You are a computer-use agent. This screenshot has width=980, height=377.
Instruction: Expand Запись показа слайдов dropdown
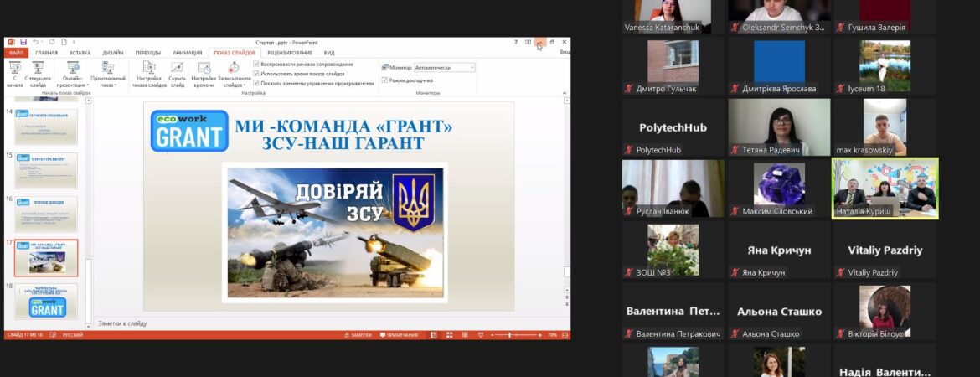pyautogui.click(x=235, y=74)
